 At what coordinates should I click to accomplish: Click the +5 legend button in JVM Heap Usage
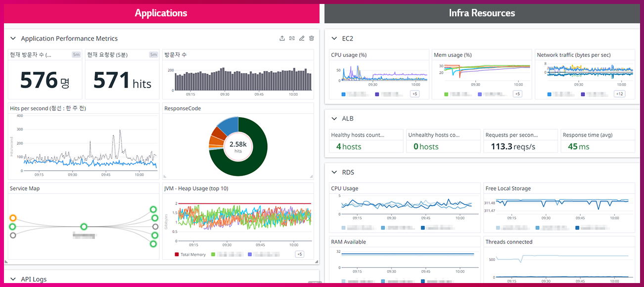[x=299, y=254]
